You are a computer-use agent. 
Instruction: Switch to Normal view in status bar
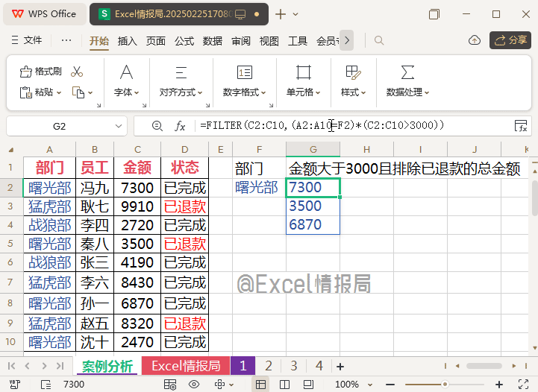click(x=261, y=384)
